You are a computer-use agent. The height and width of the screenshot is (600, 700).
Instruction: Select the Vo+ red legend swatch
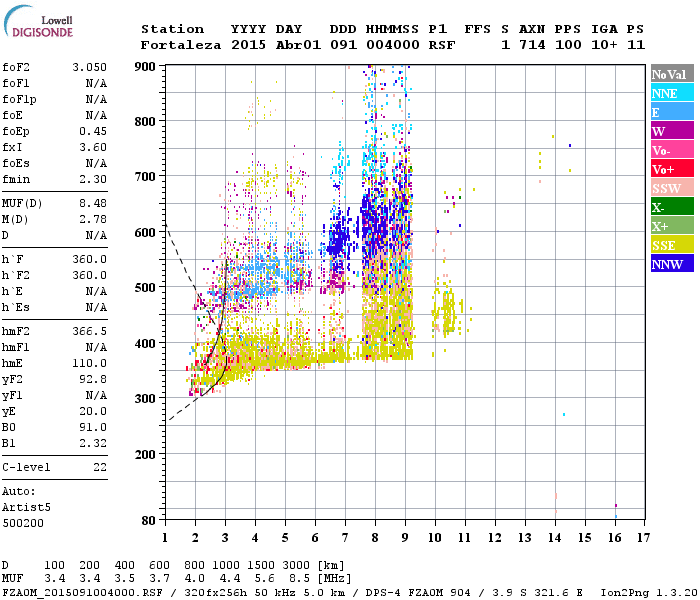click(672, 169)
